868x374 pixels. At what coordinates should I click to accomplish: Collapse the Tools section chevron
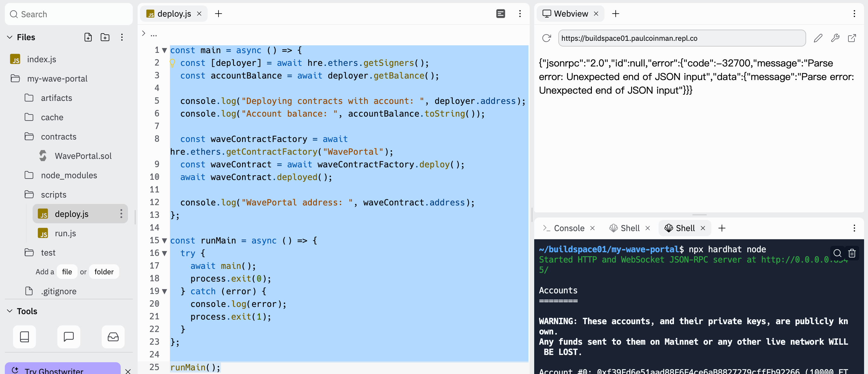point(10,311)
